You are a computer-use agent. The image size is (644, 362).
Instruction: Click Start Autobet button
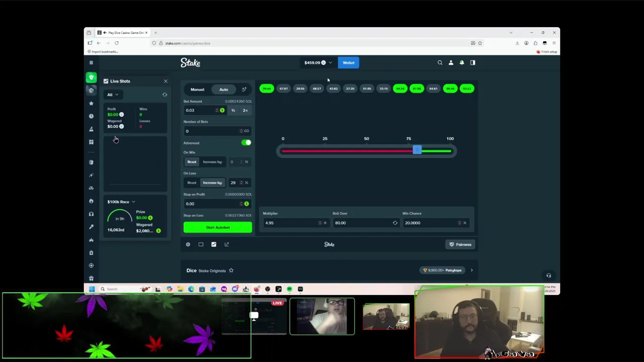[x=218, y=227]
